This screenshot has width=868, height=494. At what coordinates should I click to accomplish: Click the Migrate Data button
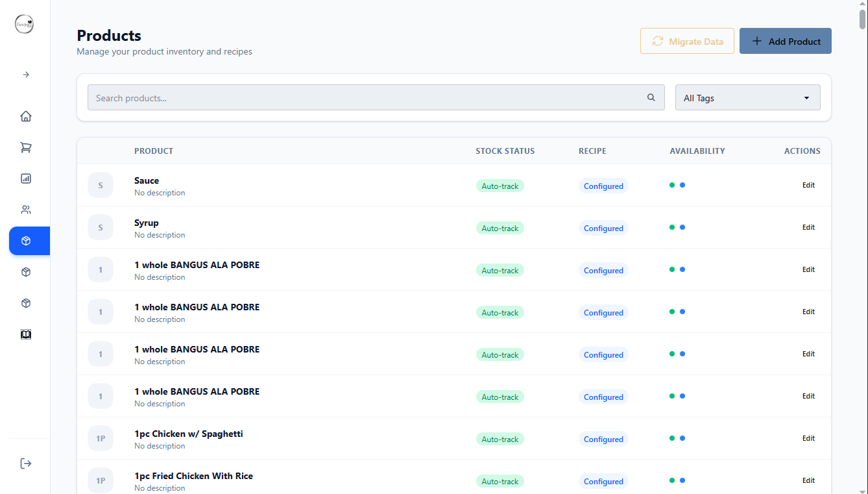pyautogui.click(x=687, y=41)
